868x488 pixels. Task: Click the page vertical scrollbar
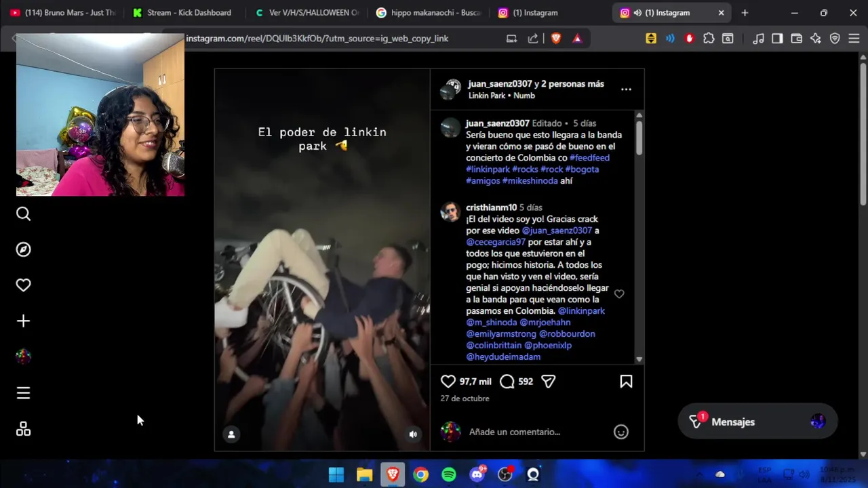(x=863, y=134)
